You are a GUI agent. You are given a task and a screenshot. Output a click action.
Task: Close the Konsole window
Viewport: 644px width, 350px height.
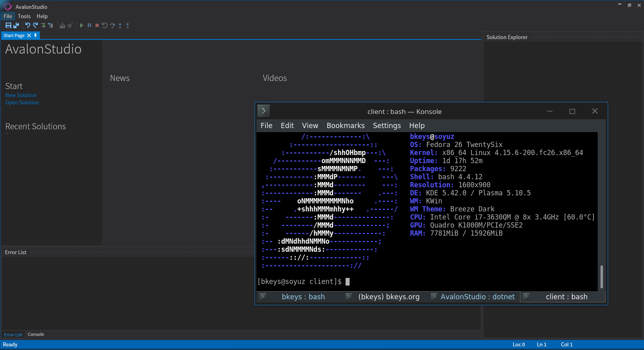[x=595, y=111]
